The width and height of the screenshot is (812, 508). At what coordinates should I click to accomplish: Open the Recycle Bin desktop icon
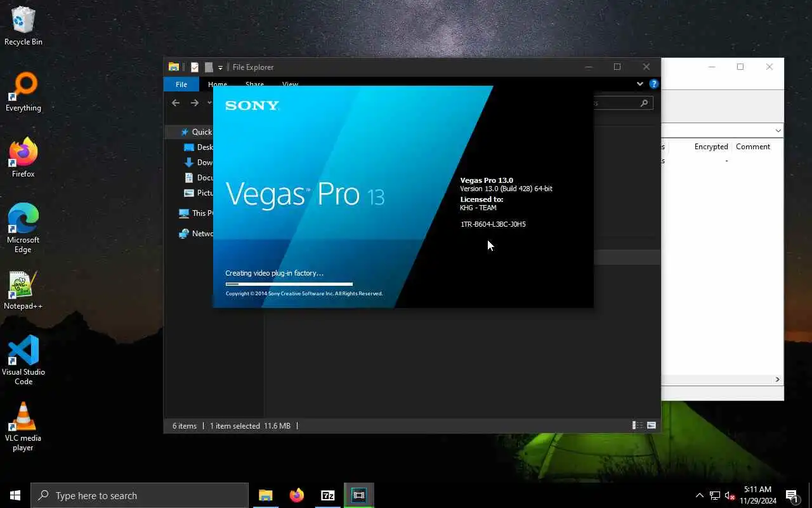click(23, 26)
